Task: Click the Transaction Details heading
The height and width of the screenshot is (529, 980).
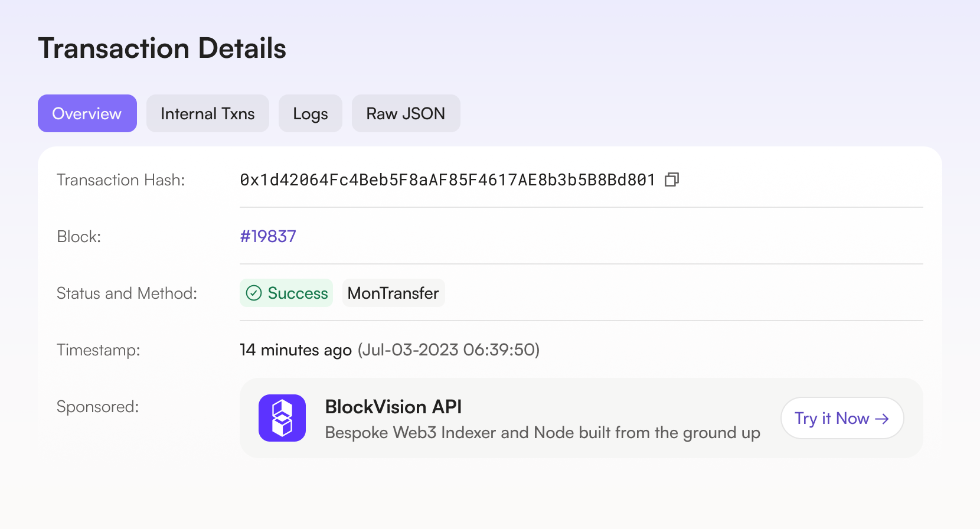Action: [162, 48]
